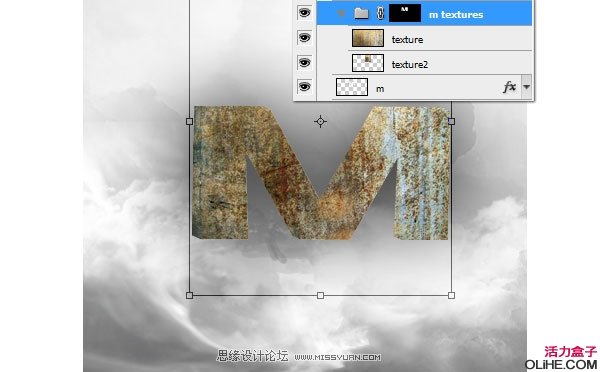This screenshot has width=600, height=372.
Task: Expand layer effects arrow on layer m
Action: [527, 87]
